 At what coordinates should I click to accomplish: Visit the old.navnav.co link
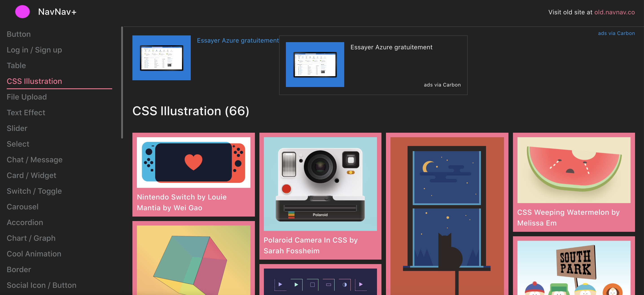615,12
